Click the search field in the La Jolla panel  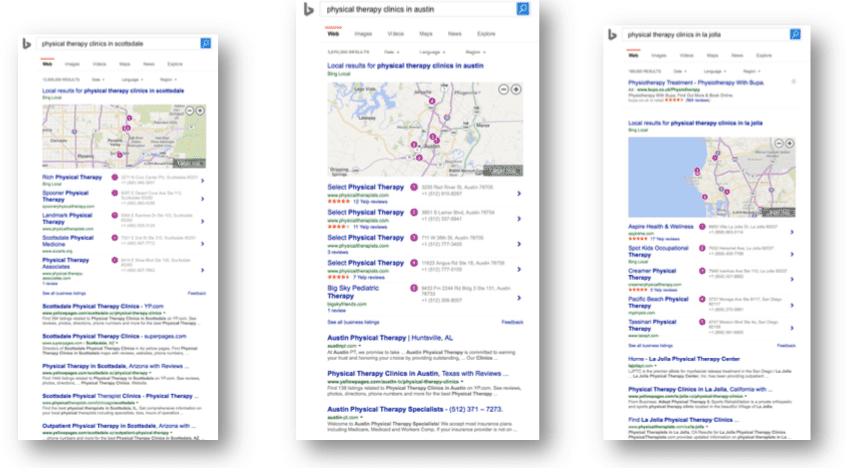pyautogui.click(x=706, y=35)
